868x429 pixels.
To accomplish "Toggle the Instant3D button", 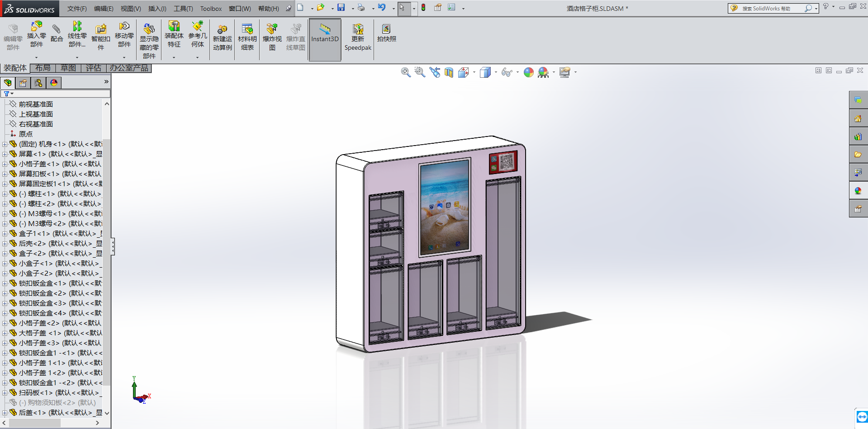I will pyautogui.click(x=325, y=40).
